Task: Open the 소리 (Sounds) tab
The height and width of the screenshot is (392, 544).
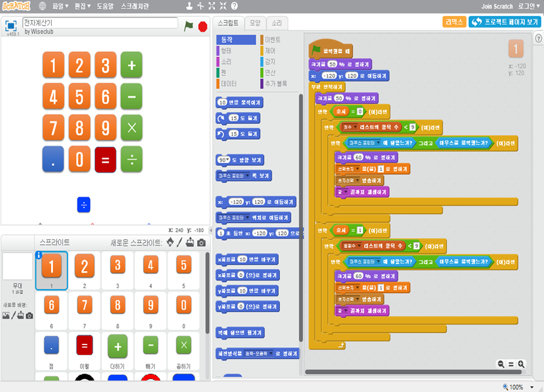Action: click(276, 23)
